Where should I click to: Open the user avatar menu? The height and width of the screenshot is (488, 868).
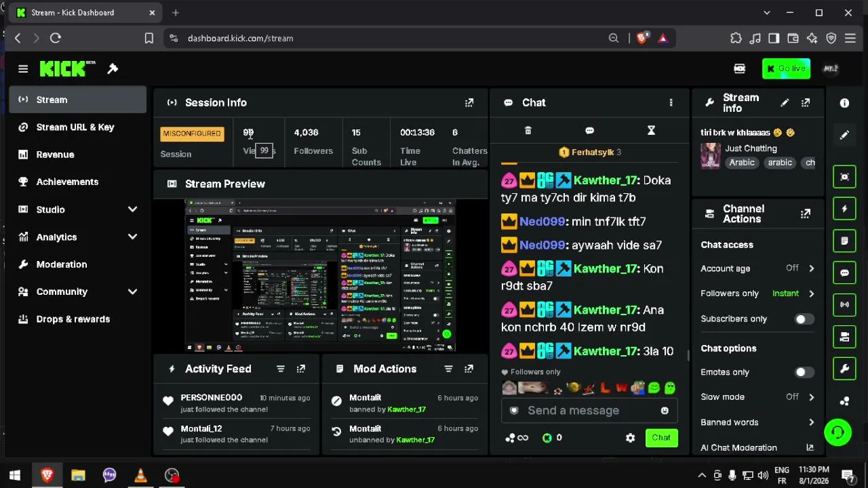831,68
